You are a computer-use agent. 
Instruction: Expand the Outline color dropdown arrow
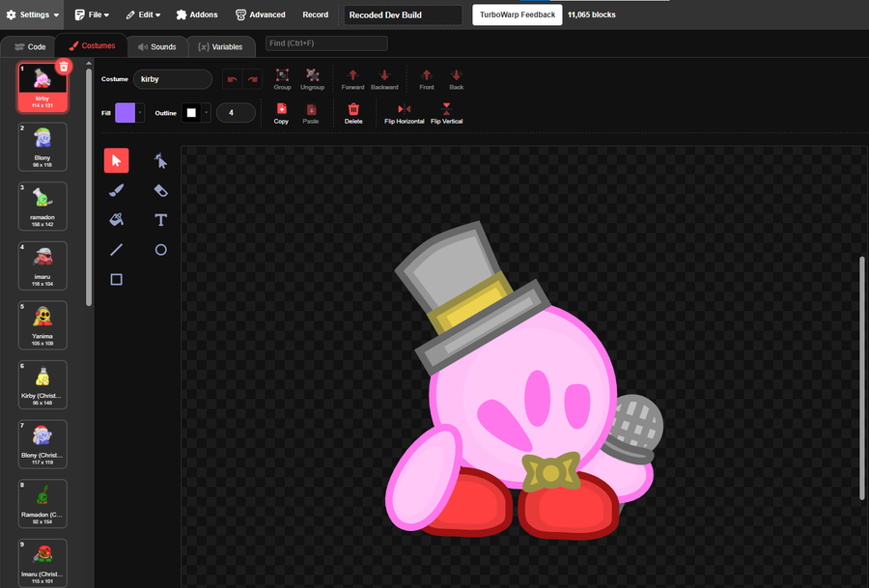(x=207, y=113)
